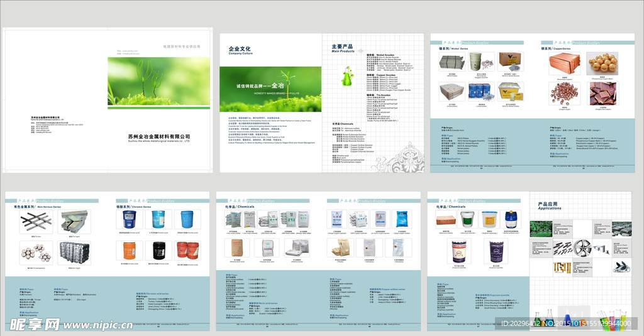Select the grey electronic chips photo
The height and width of the screenshot is (336, 644).
coord(622,229)
